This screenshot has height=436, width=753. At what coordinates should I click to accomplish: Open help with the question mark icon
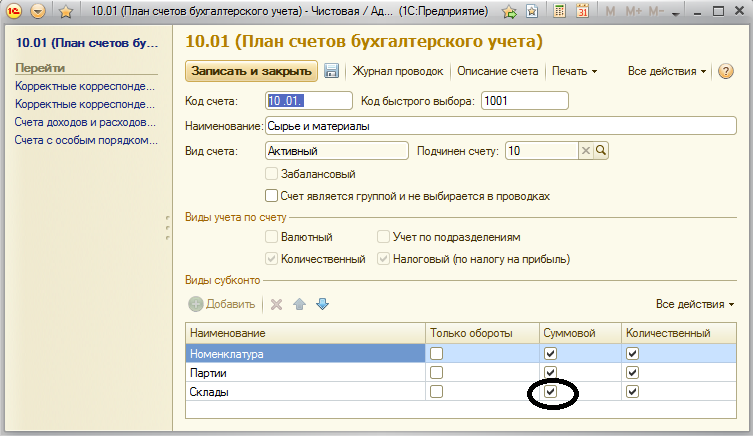tap(726, 72)
